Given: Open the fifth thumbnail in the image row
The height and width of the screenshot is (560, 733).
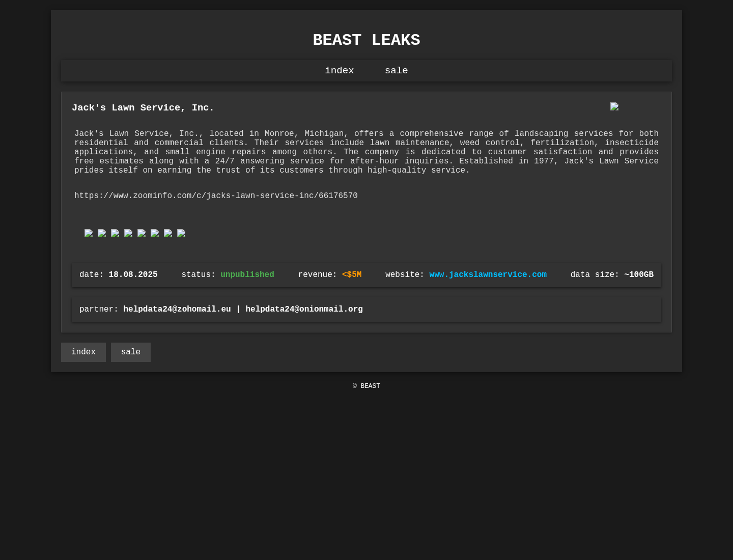Looking at the screenshot, I should coord(142,234).
